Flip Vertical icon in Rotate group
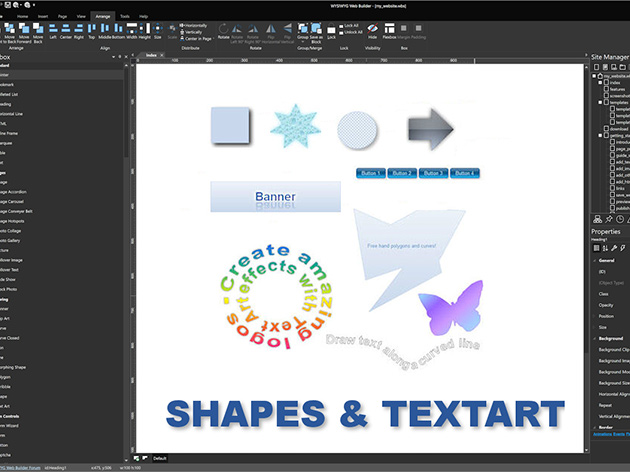Screen dimensions: 630x473 tap(287, 28)
